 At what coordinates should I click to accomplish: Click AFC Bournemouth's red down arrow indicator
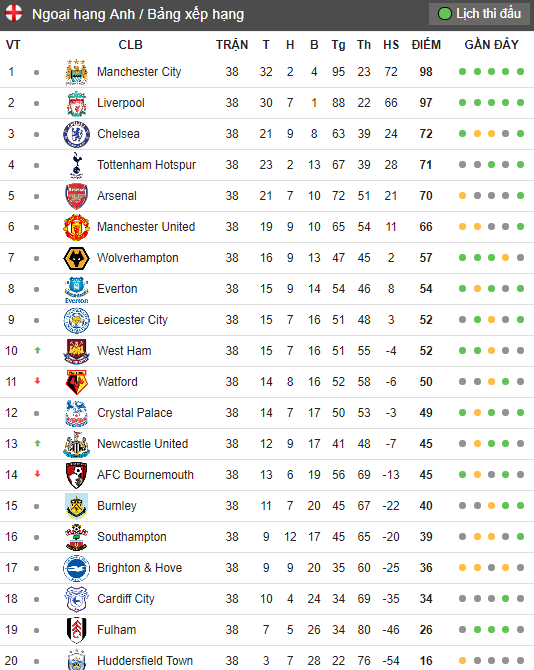(38, 474)
